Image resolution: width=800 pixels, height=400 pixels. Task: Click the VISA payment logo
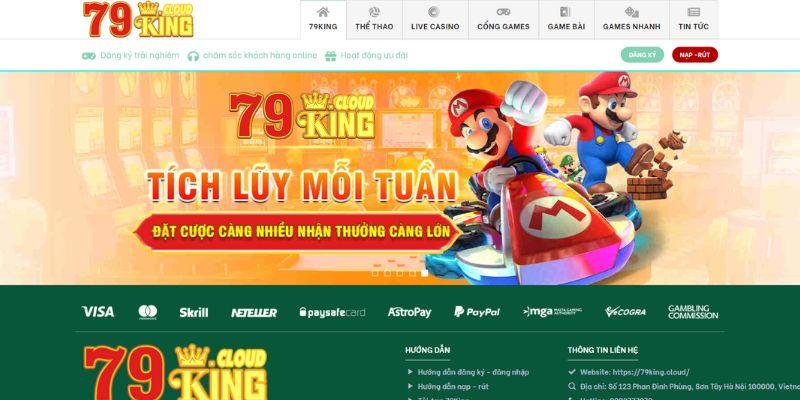click(x=98, y=312)
